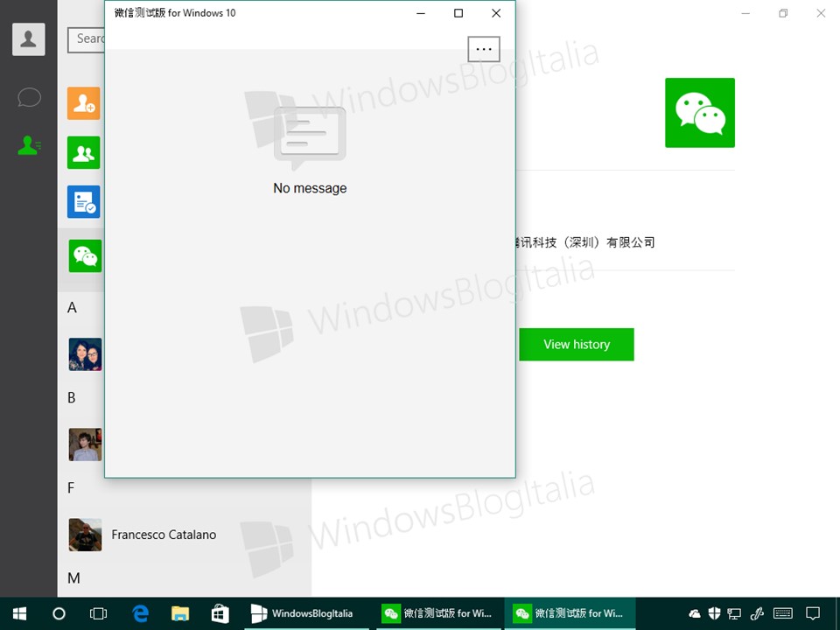This screenshot has width=840, height=630.
Task: Switch to the first WeChat taskbar button
Action: tap(438, 613)
